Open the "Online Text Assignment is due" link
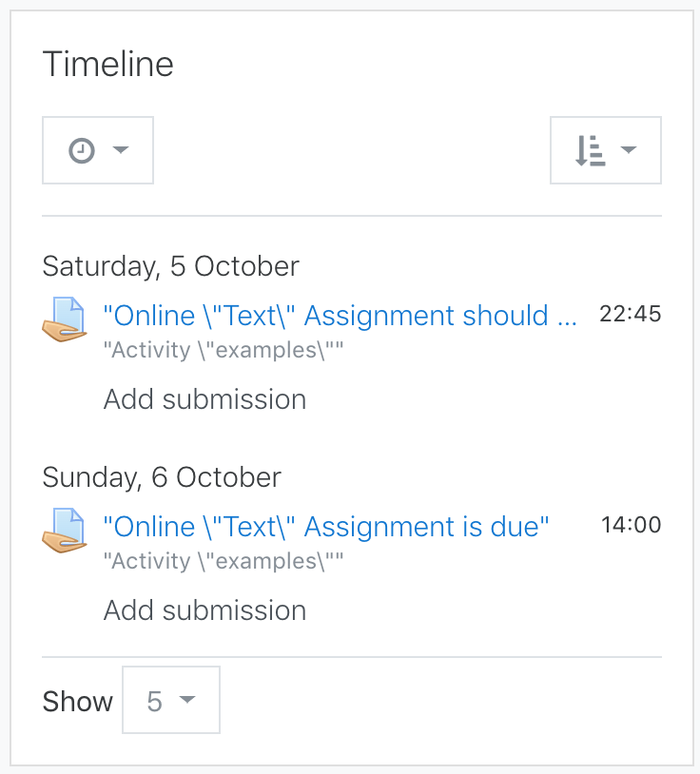This screenshot has width=700, height=774. click(x=326, y=527)
